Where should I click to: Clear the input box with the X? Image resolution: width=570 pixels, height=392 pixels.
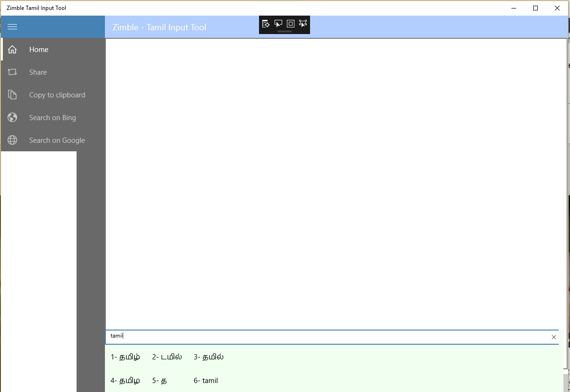[554, 337]
